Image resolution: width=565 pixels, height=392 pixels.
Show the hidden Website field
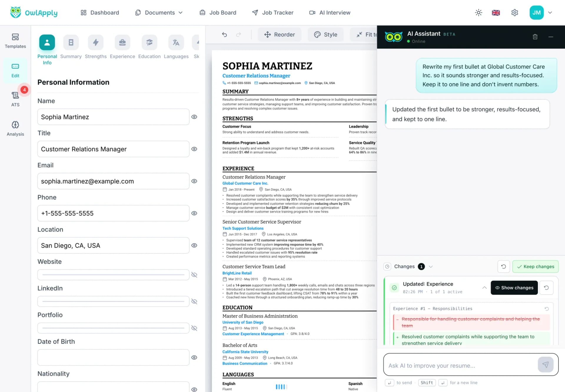194,275
